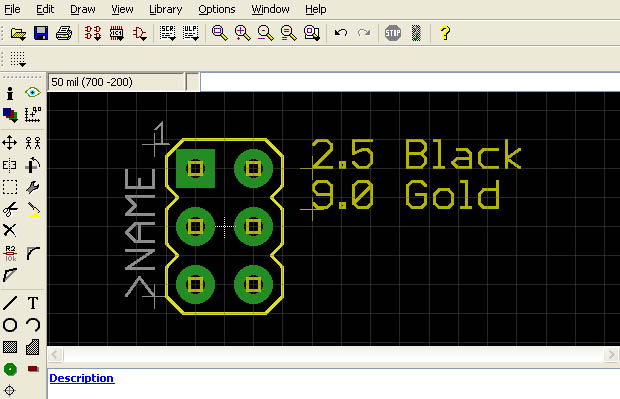Select the Mark origin tool
Viewport: 620px width, 399px height.
[x=33, y=115]
